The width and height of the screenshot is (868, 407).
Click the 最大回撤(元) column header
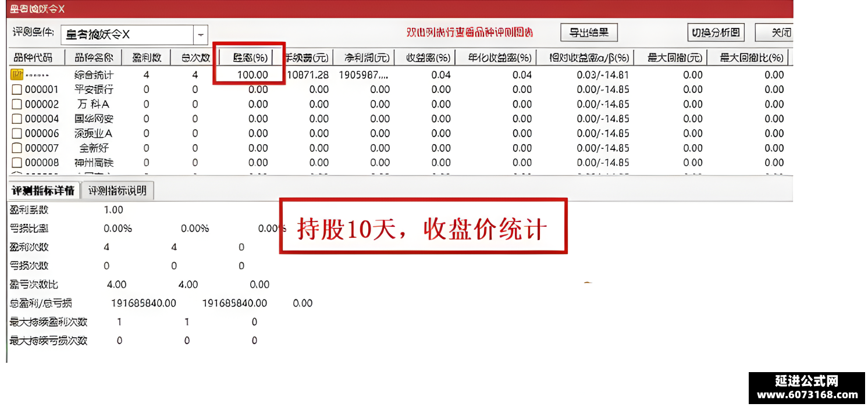coord(675,58)
